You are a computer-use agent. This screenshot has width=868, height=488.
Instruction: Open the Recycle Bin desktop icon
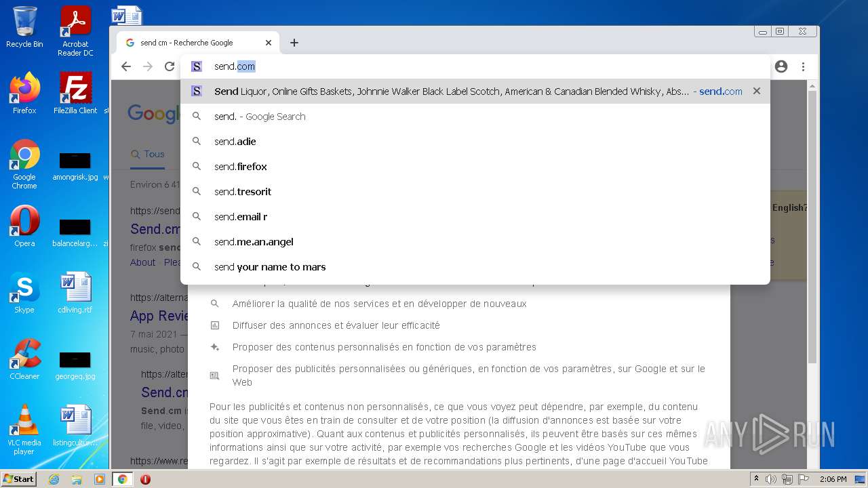[x=24, y=27]
